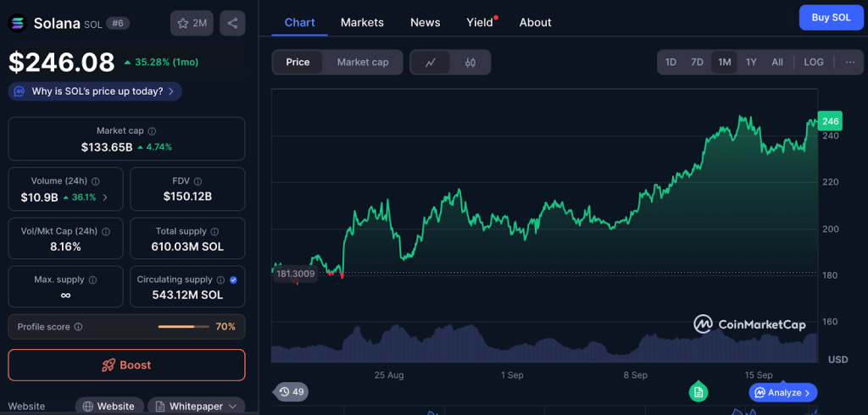
Task: Click Profile score info icon
Action: click(78, 327)
